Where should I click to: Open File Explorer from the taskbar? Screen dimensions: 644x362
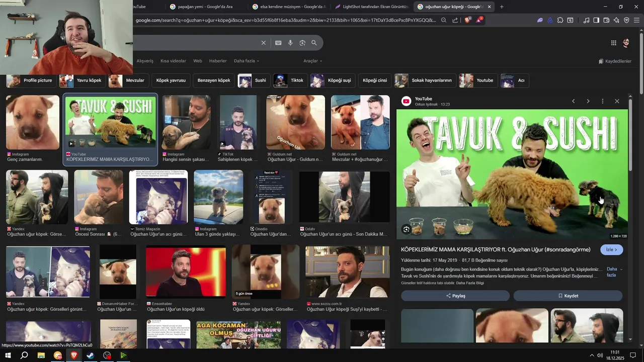point(41,355)
